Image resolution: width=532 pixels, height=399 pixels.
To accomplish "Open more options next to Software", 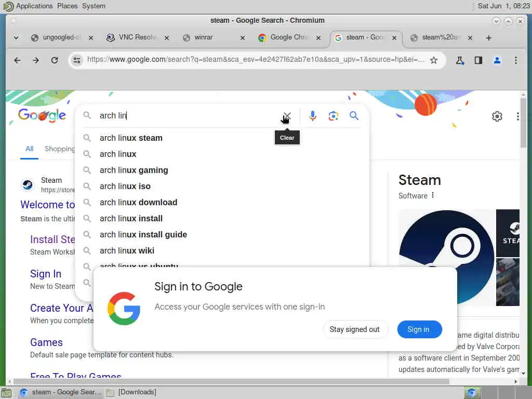I will click(x=433, y=195).
